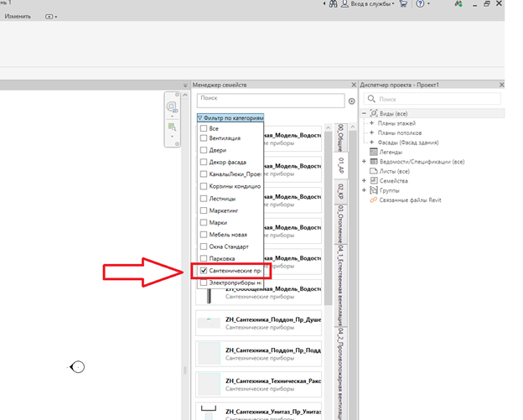Click the canvas scroll-up arrow beside navigation bar

tap(185, 95)
